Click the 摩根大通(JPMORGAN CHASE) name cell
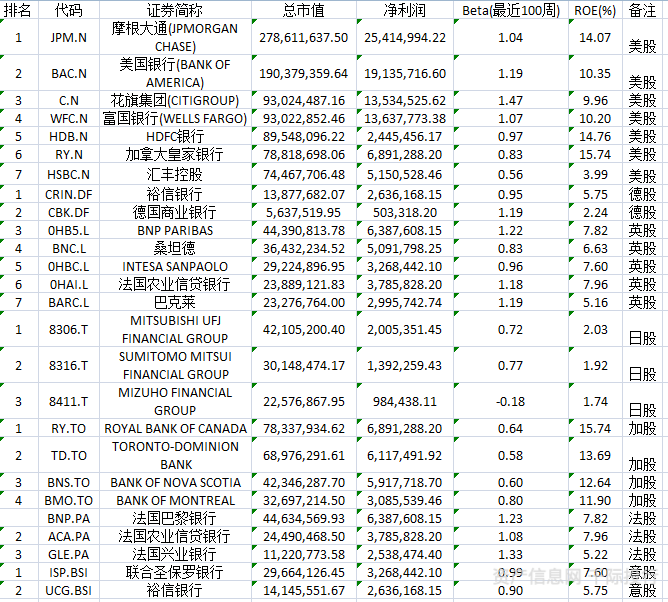The image size is (668, 602). [x=175, y=37]
